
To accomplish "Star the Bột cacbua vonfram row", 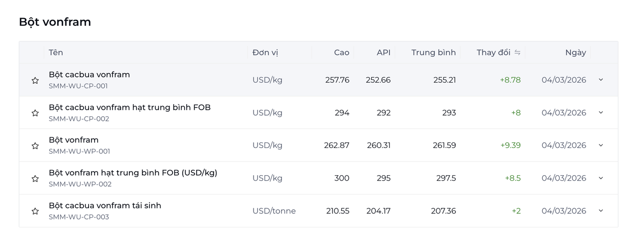I will coord(35,81).
